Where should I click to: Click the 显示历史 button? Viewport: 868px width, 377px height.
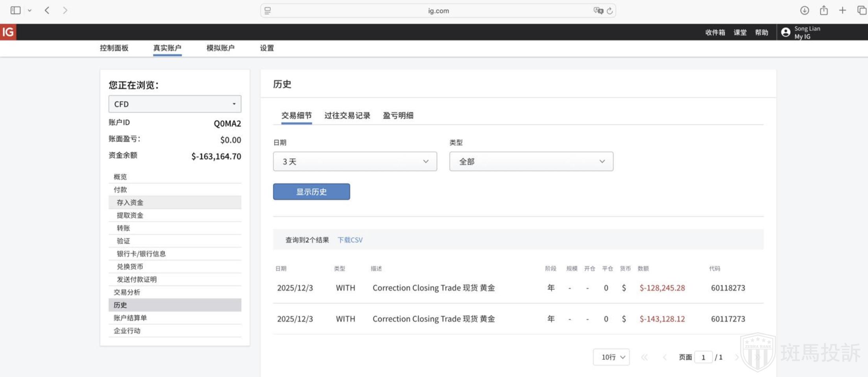(x=311, y=192)
